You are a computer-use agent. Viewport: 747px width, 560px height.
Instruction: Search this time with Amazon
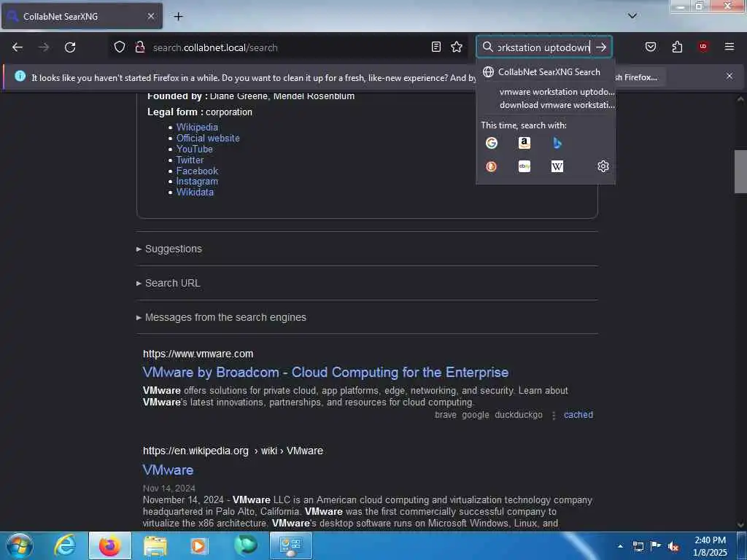[525, 143]
